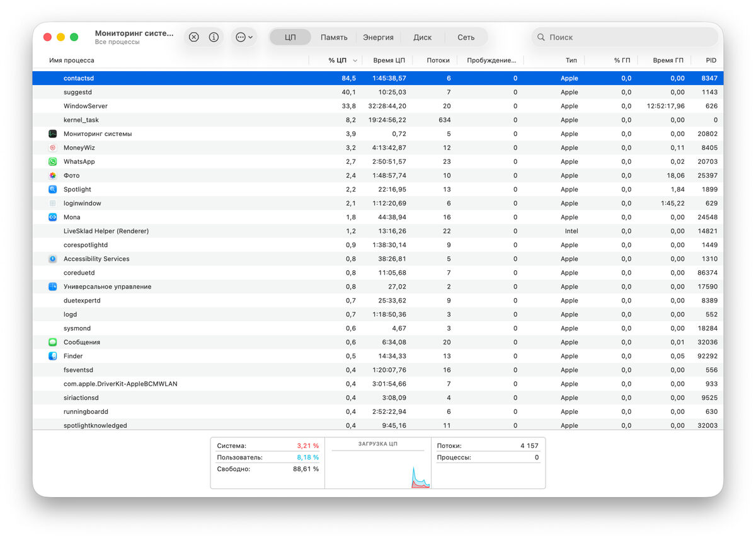The height and width of the screenshot is (540, 756).
Task: Switch to the Сеть tab
Action: pyautogui.click(x=466, y=37)
